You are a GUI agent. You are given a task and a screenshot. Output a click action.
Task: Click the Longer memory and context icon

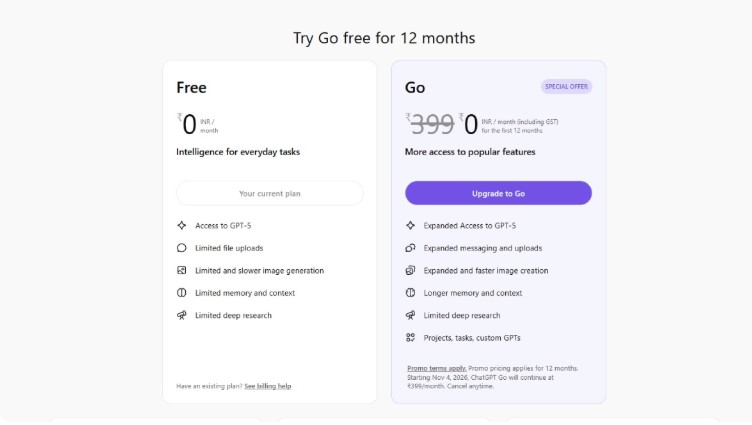[x=410, y=293]
